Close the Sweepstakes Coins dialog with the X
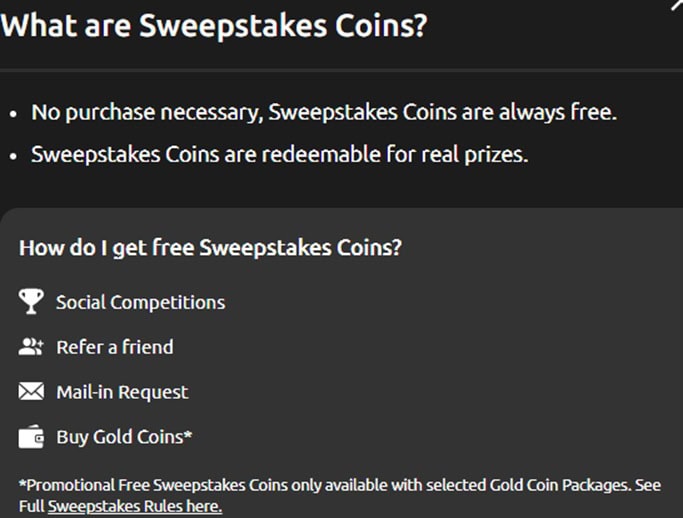 pos(677,4)
